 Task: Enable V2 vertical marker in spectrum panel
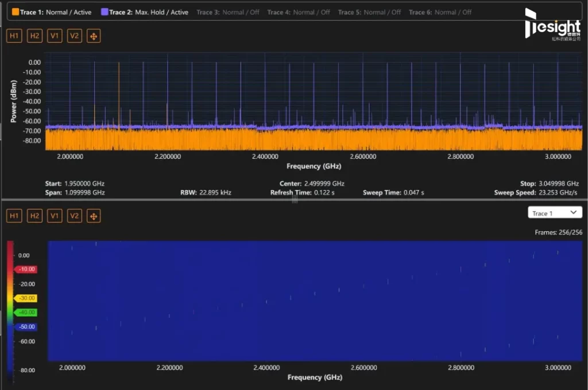(x=75, y=36)
